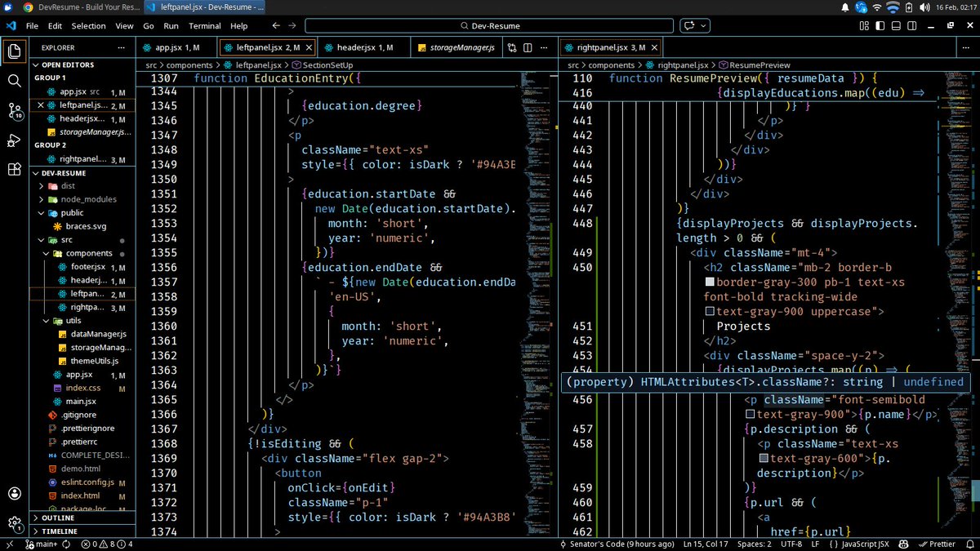Open the Extensions view
This screenshot has width=980, height=551.
click(x=14, y=170)
